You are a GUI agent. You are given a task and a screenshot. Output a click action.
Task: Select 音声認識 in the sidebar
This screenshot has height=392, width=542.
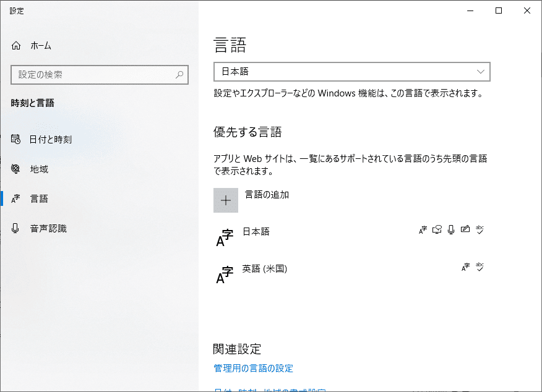pos(41,228)
